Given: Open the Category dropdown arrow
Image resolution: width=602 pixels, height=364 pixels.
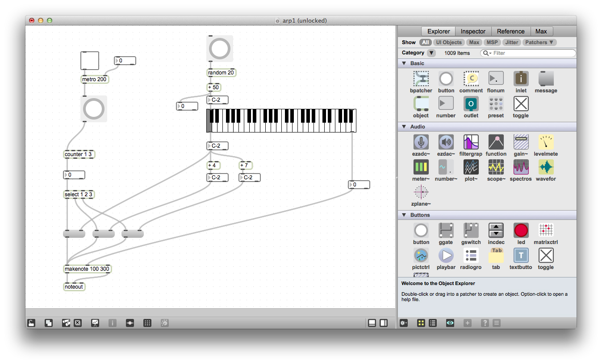Looking at the screenshot, I should pos(431,53).
